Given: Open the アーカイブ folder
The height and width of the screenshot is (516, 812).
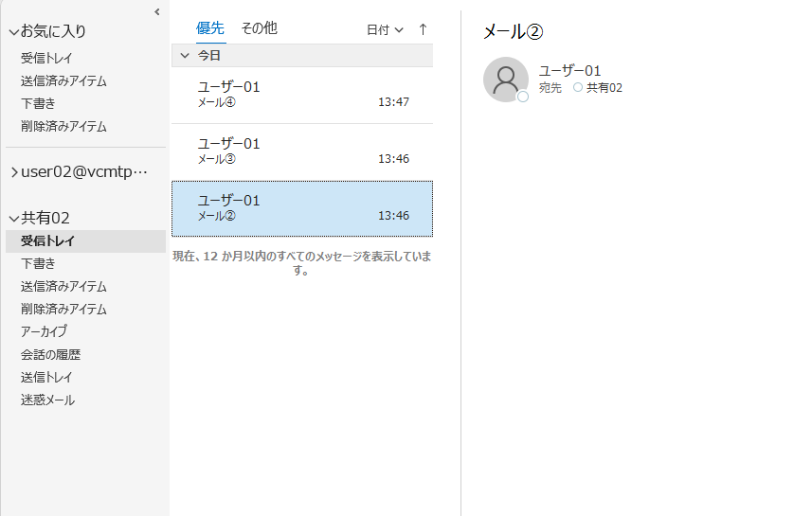Looking at the screenshot, I should [x=44, y=331].
